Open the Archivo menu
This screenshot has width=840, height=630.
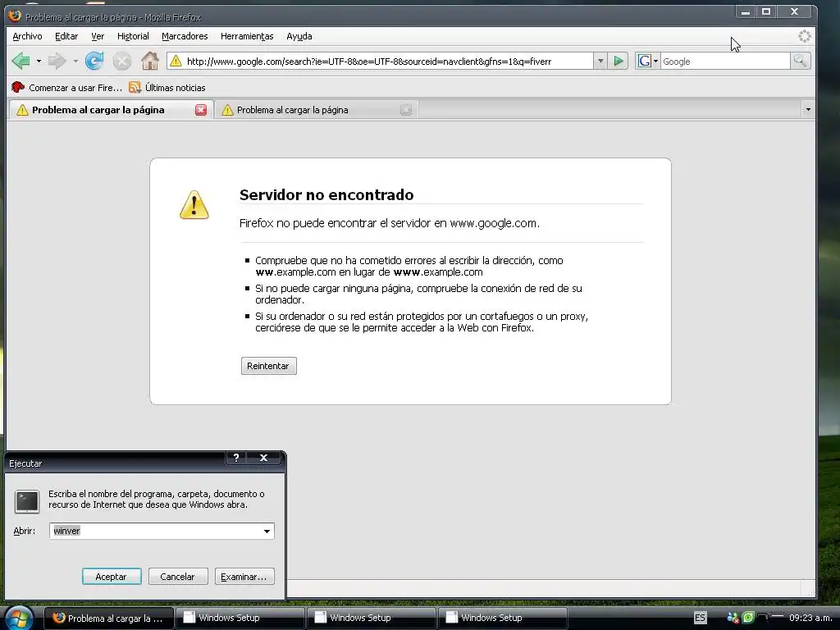coord(27,36)
